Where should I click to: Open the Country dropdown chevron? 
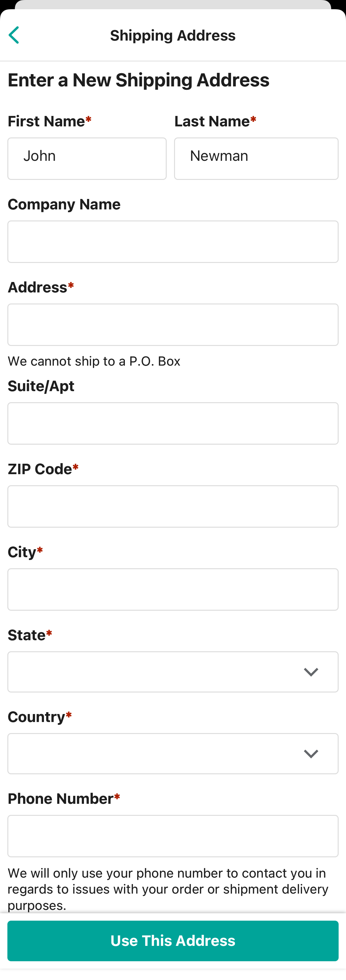(x=311, y=753)
